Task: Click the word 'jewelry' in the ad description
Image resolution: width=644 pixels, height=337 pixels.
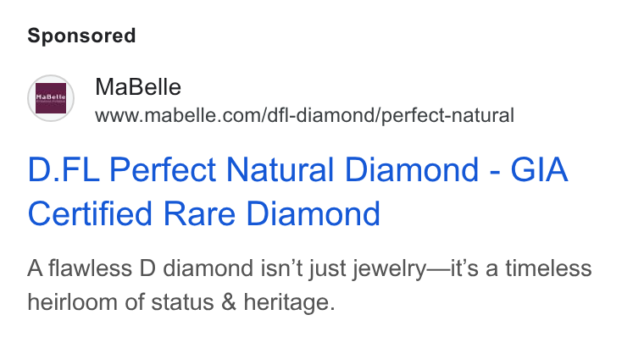Action: (x=389, y=269)
